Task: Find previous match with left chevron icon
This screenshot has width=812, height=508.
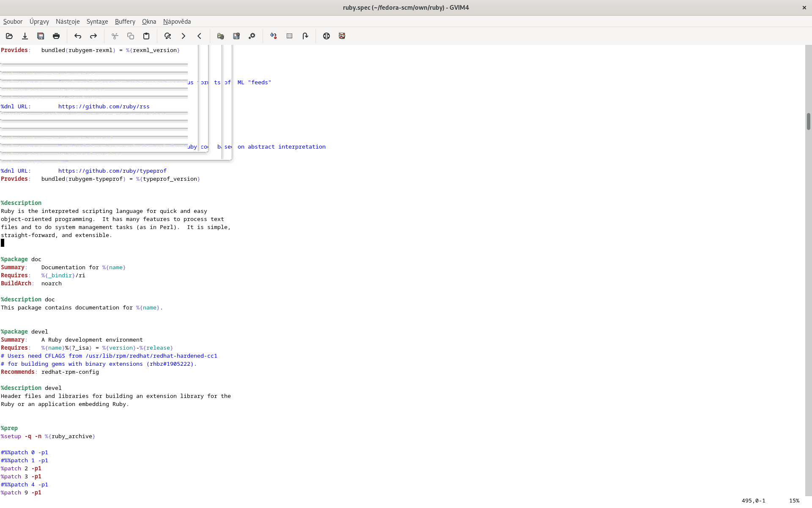Action: 199,36
